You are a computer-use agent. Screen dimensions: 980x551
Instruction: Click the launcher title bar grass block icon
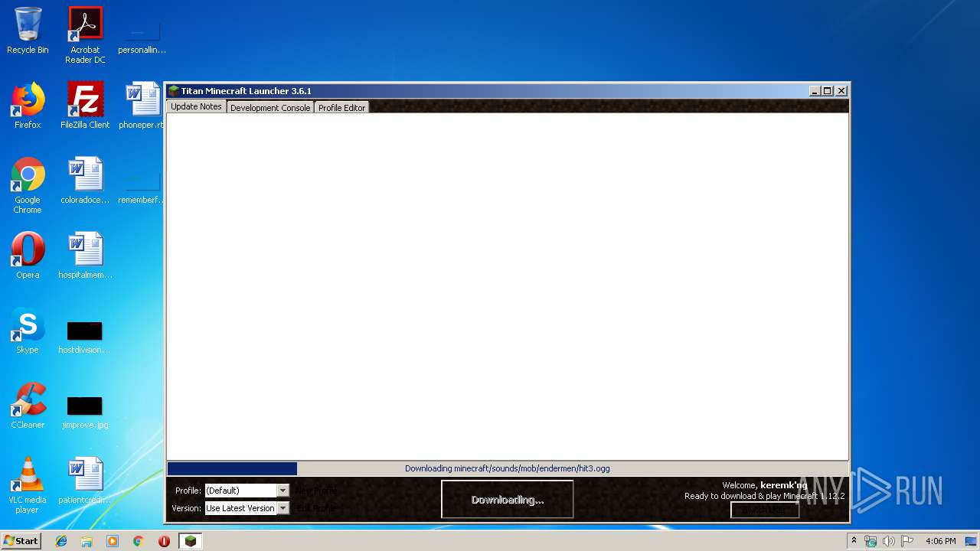pyautogui.click(x=174, y=90)
